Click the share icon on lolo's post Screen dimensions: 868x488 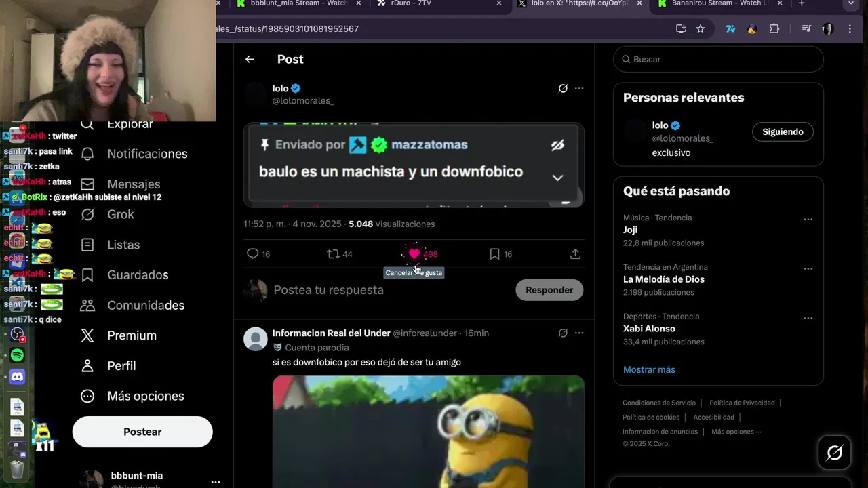tap(575, 254)
